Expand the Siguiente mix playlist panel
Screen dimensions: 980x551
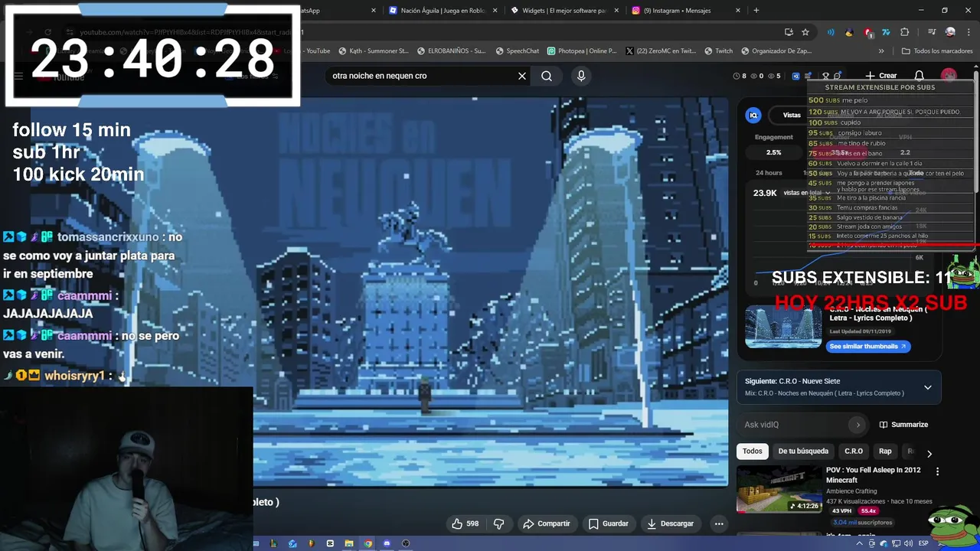pyautogui.click(x=927, y=387)
